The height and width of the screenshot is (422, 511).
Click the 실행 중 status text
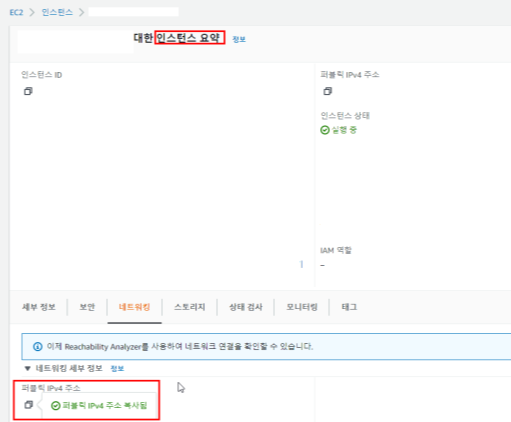point(344,130)
